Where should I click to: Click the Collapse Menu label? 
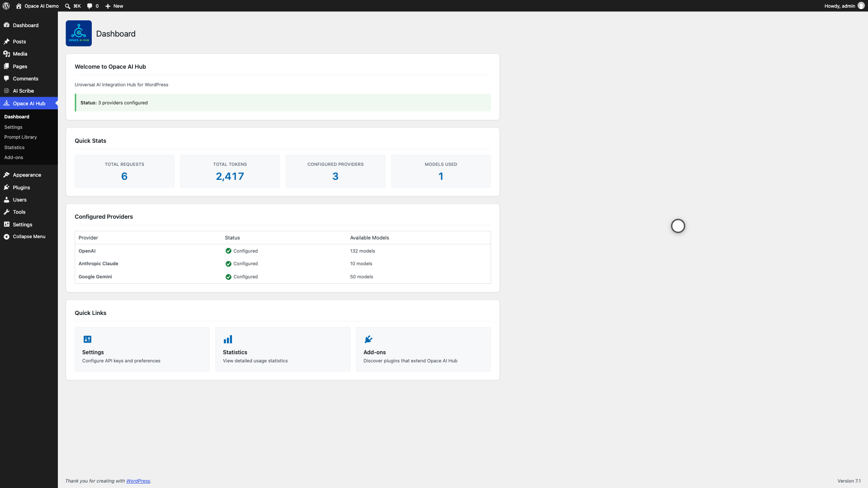tap(29, 237)
